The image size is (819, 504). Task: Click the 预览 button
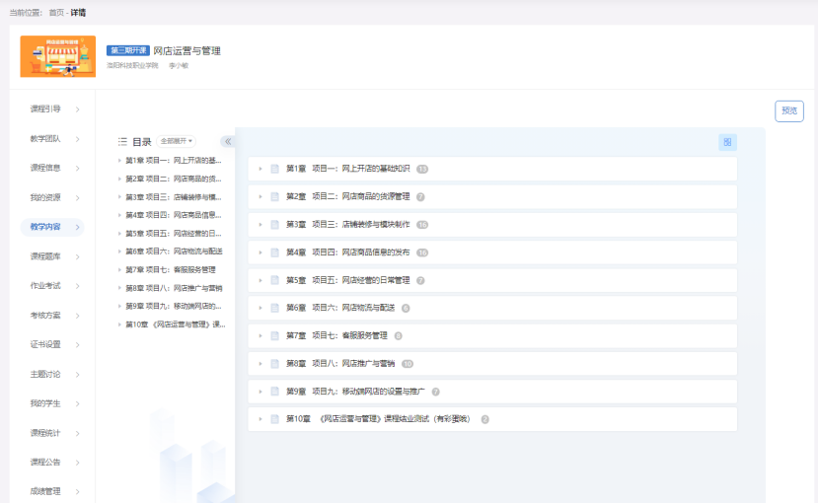788,111
